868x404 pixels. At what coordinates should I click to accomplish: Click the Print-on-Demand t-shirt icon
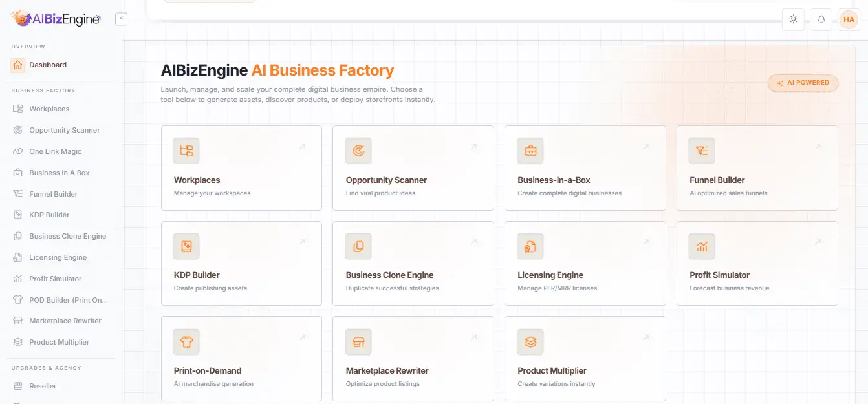click(x=186, y=342)
